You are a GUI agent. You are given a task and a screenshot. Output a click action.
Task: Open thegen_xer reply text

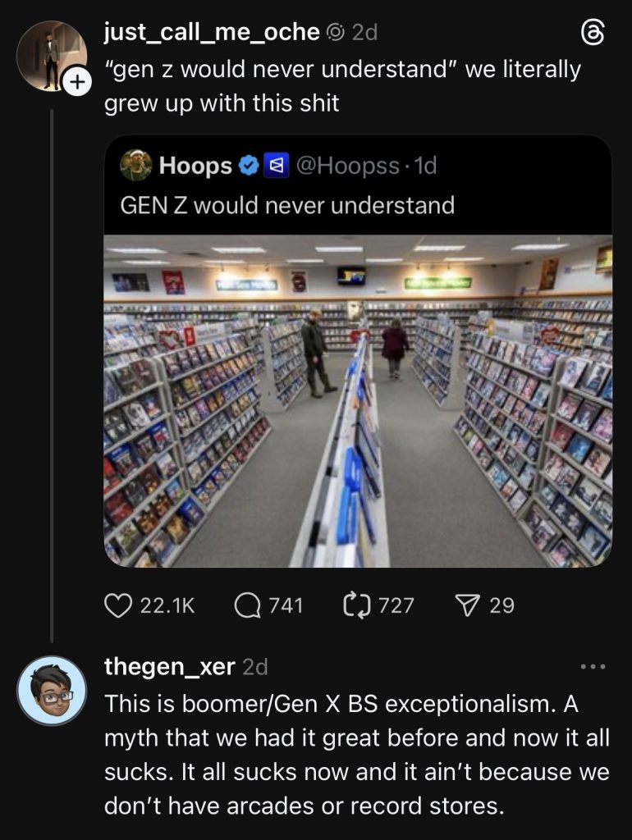(356, 755)
